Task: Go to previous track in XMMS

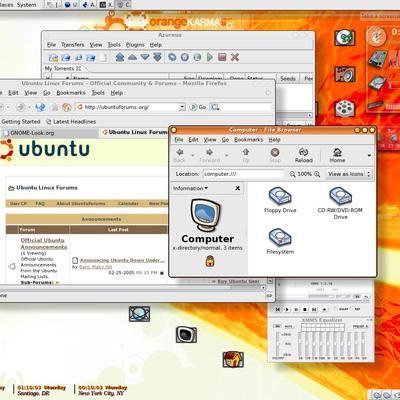Action: coord(278,309)
